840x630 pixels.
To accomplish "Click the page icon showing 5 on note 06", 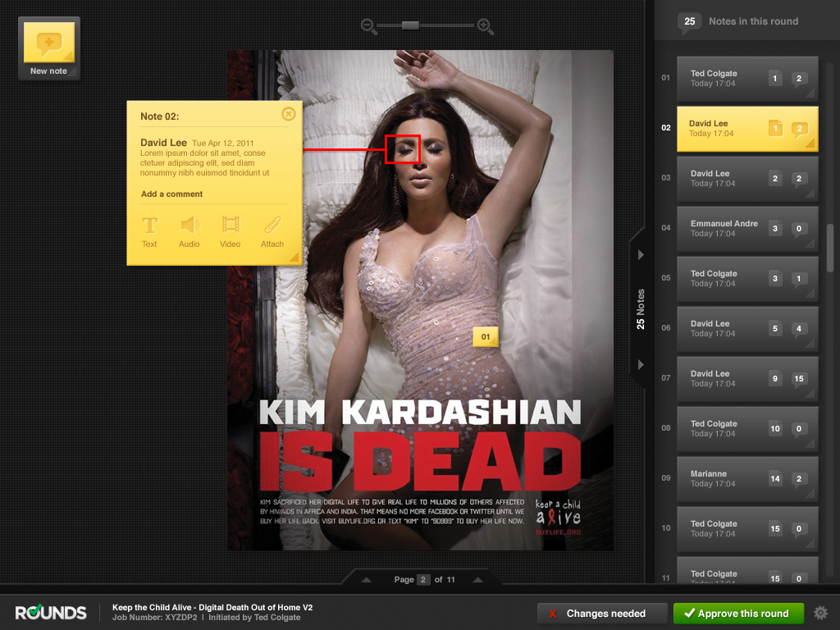I will click(x=774, y=329).
